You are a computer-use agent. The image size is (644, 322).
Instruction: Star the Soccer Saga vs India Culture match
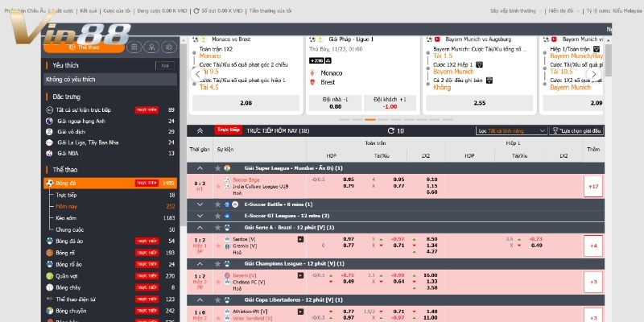point(218,187)
